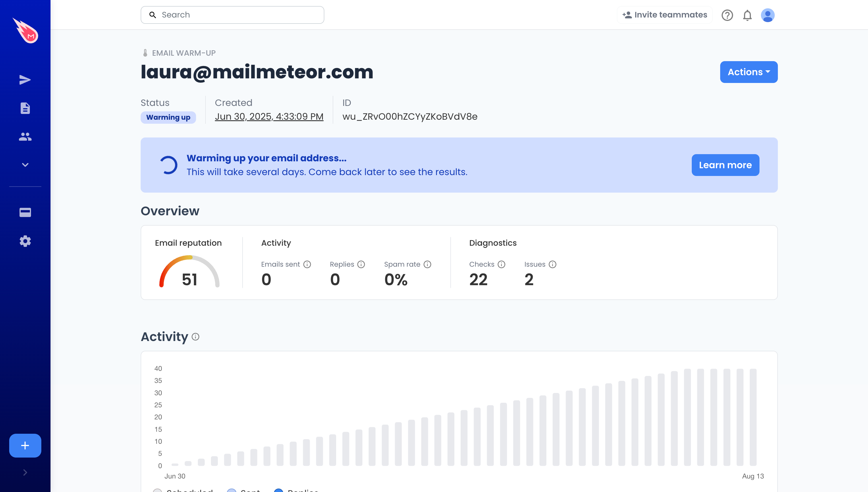The height and width of the screenshot is (492, 868).
Task: Click the Spam rate info icon
Action: tap(427, 264)
